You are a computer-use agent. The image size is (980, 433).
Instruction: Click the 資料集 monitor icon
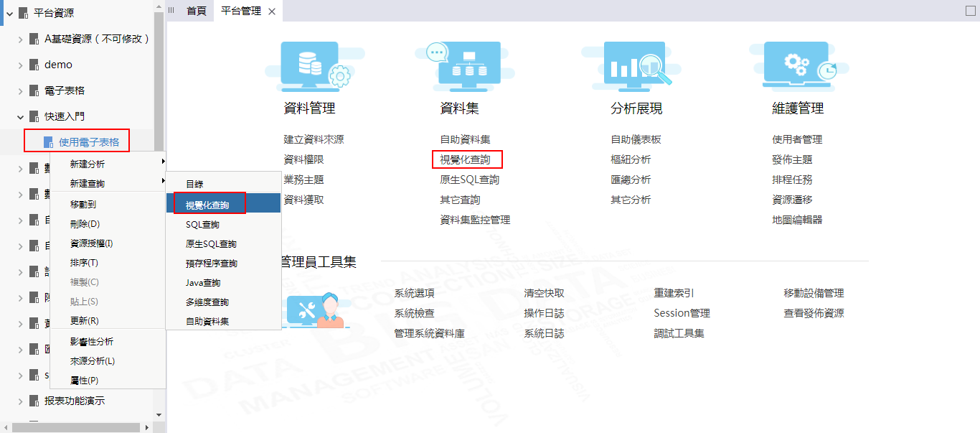(x=466, y=65)
